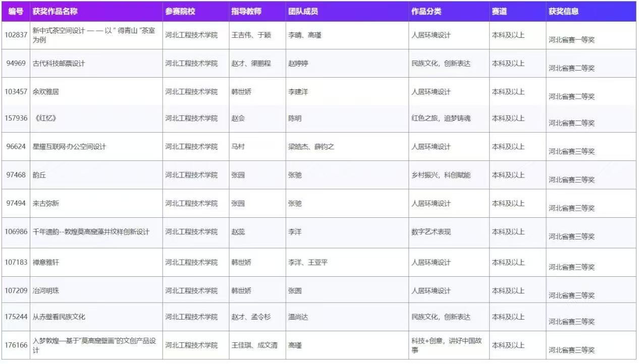
Task: Select entry number 102837
Action: coord(16,35)
